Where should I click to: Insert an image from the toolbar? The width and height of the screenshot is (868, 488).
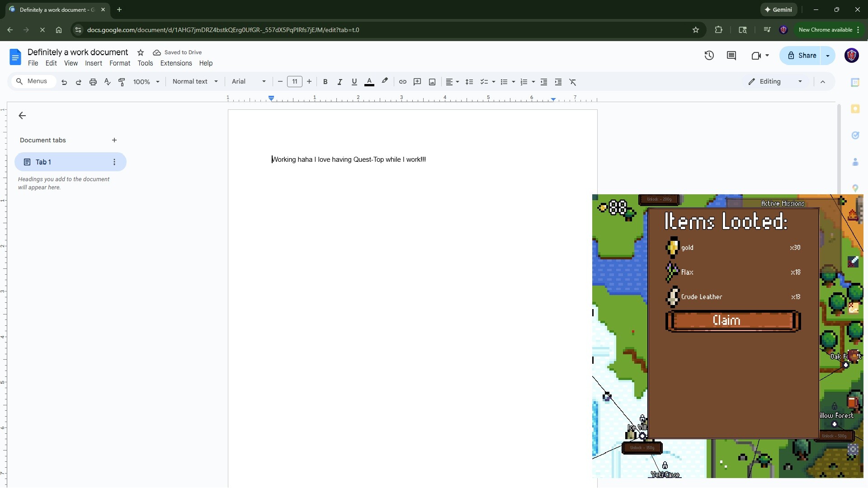click(x=432, y=82)
